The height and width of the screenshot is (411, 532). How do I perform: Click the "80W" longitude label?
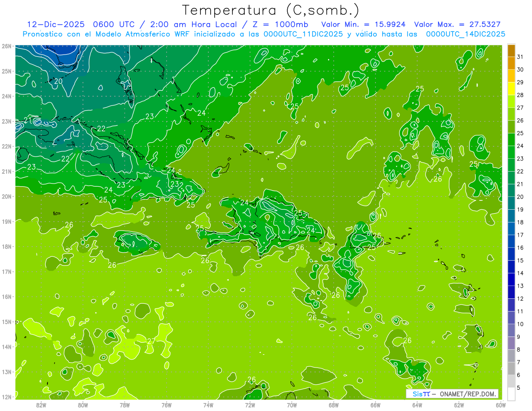pos(82,405)
